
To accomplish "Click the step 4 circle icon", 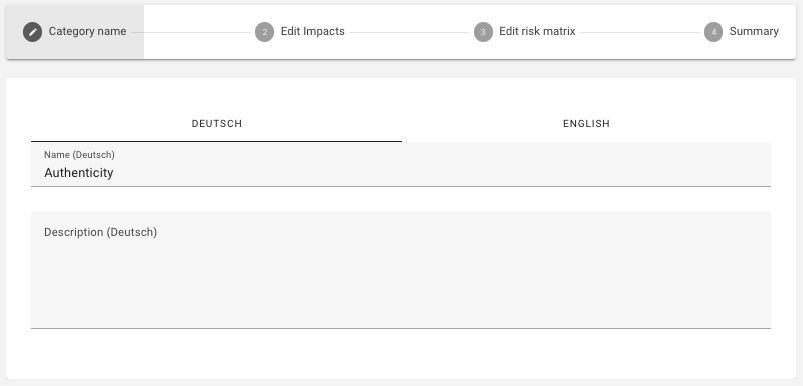I will (713, 32).
